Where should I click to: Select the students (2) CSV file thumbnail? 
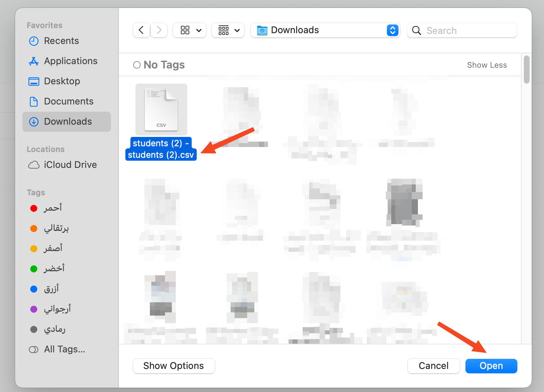click(161, 110)
